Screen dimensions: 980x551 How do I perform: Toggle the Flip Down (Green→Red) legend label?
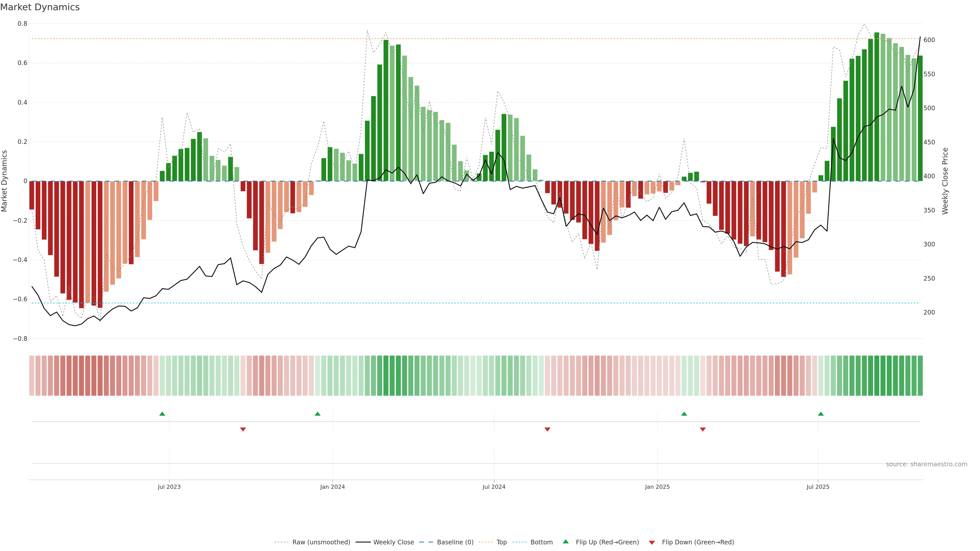coord(698,542)
